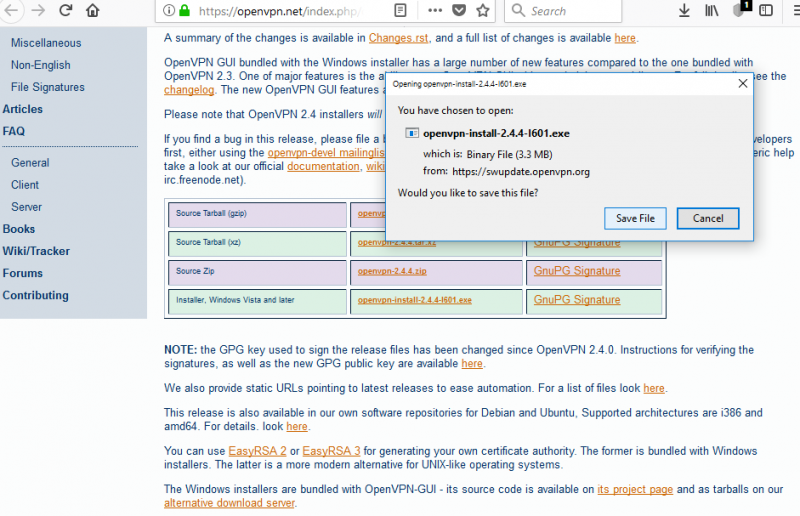This screenshot has width=800, height=516.
Task: Close the Opening openvpn-install dialog
Action: coord(742,84)
